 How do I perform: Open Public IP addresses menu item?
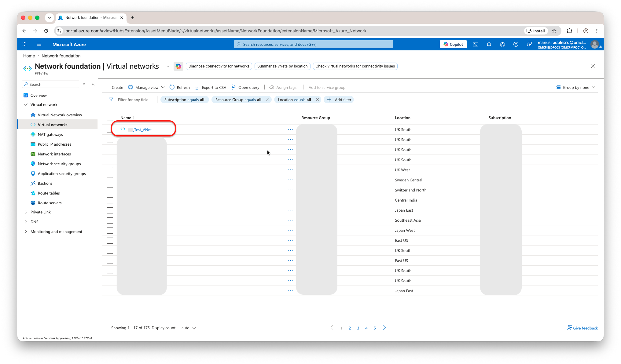point(54,144)
